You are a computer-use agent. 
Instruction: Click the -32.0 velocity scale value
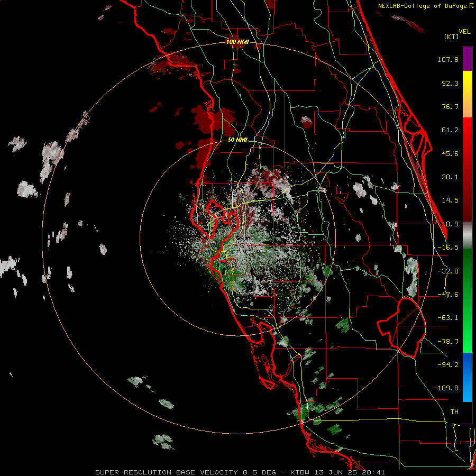pyautogui.click(x=448, y=271)
